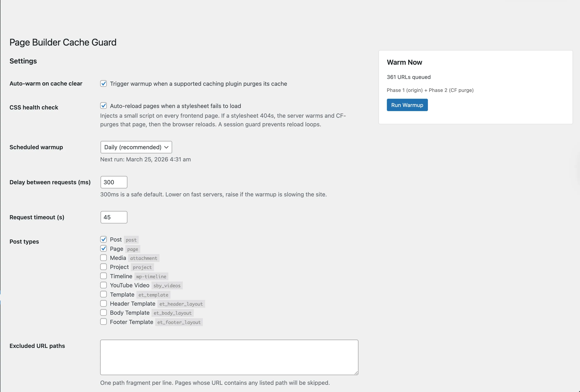
Task: Click the request timeout input box
Action: [x=114, y=217]
